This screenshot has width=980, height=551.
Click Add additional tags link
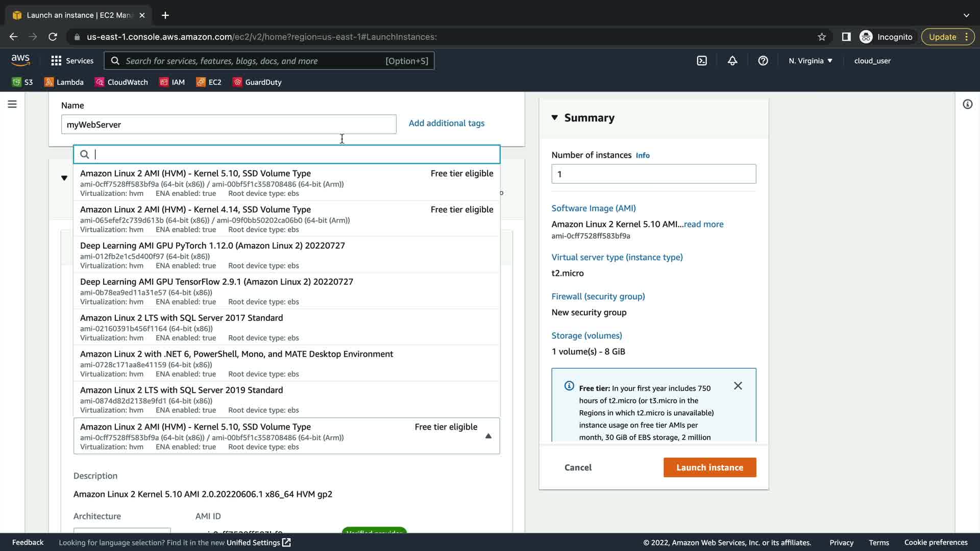coord(446,123)
